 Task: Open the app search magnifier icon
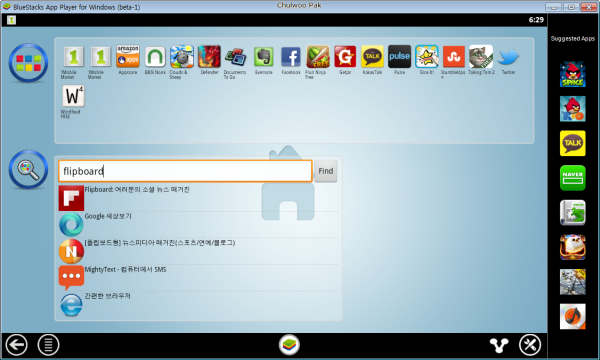(x=28, y=169)
